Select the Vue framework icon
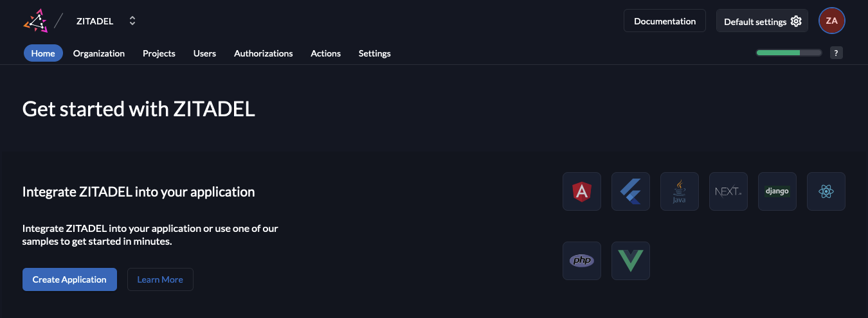 pyautogui.click(x=631, y=261)
